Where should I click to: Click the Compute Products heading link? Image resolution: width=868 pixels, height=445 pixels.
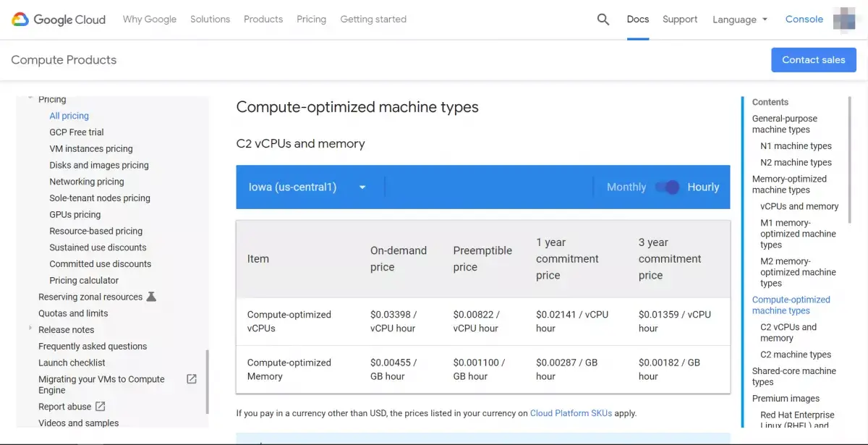point(64,60)
